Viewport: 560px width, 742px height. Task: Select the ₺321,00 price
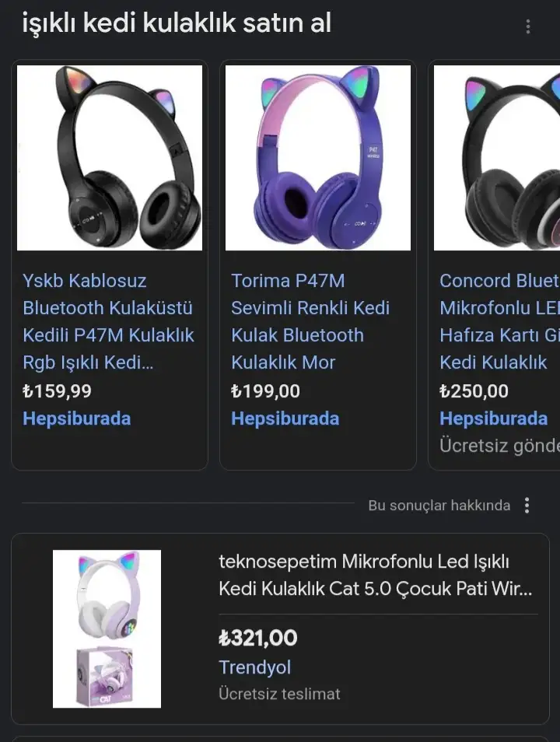[258, 638]
